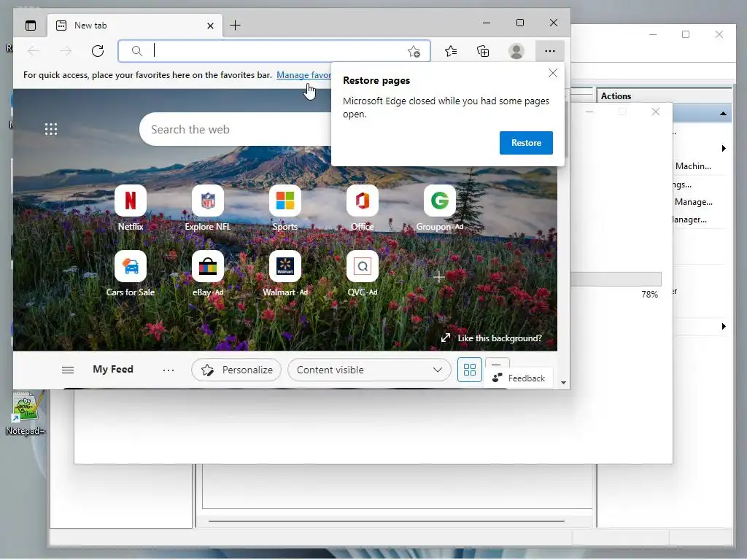
Task: Open the tab actions menu icon
Action: point(31,26)
